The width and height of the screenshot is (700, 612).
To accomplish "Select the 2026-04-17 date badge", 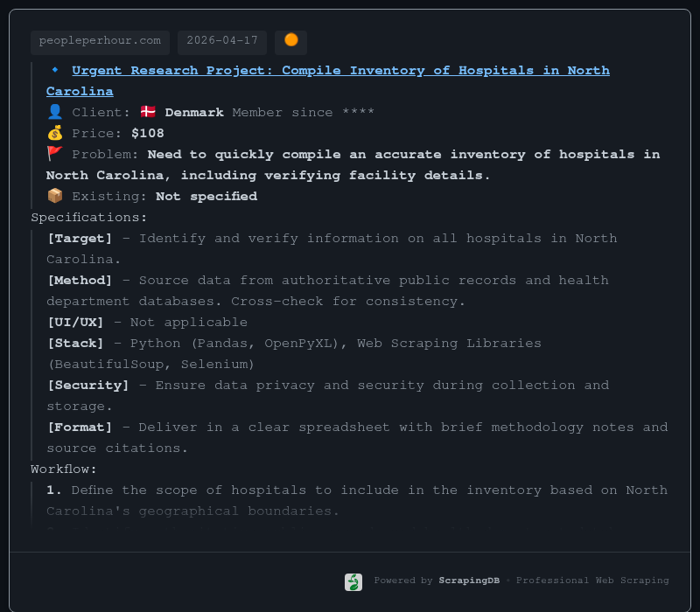I will tap(222, 40).
